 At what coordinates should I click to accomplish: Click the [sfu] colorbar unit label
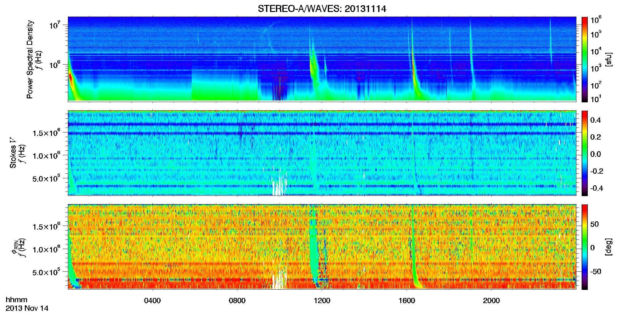coord(609,59)
